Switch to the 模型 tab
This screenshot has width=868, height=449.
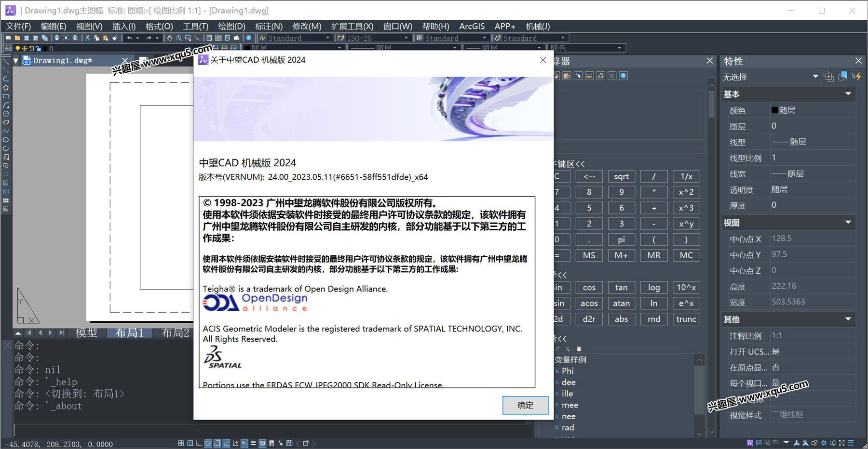tap(87, 333)
